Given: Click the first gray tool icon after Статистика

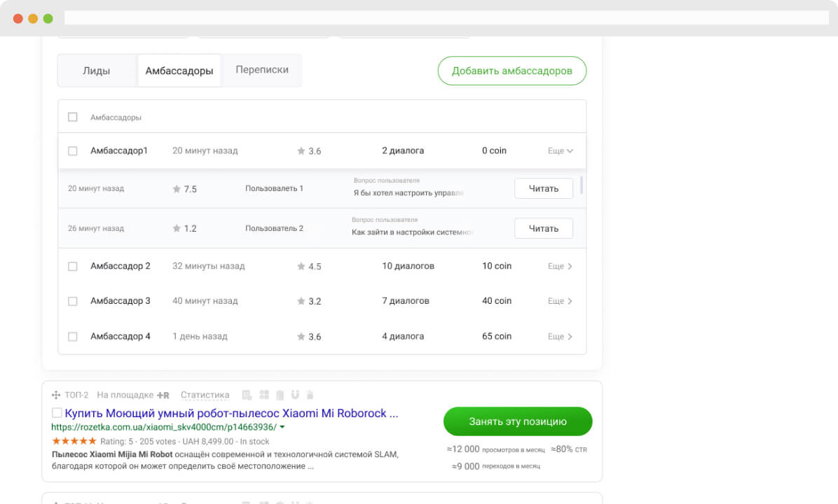Looking at the screenshot, I should click(247, 395).
